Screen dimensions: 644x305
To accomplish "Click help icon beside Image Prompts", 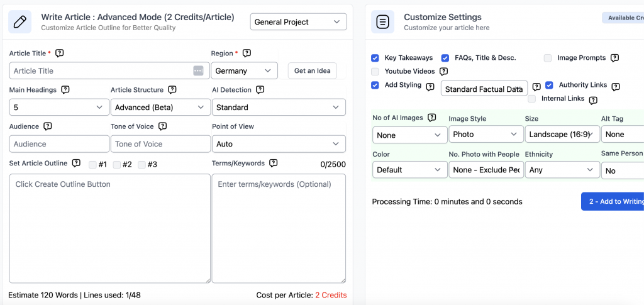I will tap(614, 58).
